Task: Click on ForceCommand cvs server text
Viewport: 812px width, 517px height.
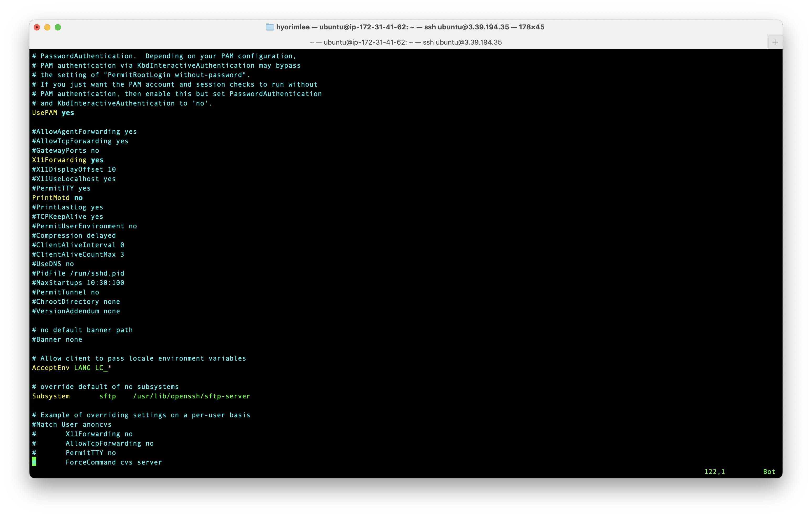Action: (x=114, y=462)
